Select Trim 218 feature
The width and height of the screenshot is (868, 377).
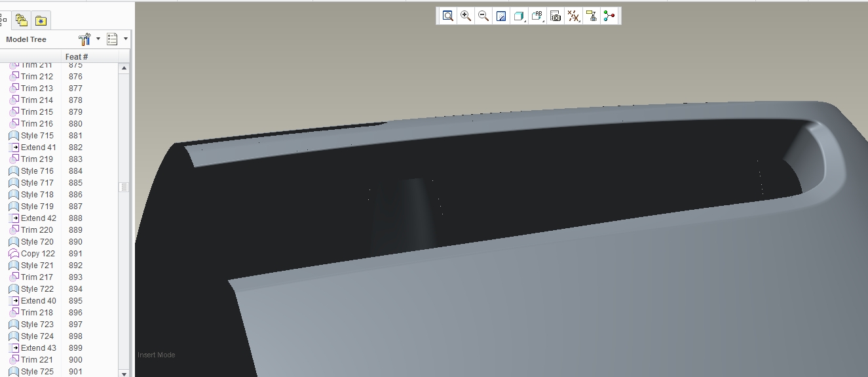click(37, 313)
